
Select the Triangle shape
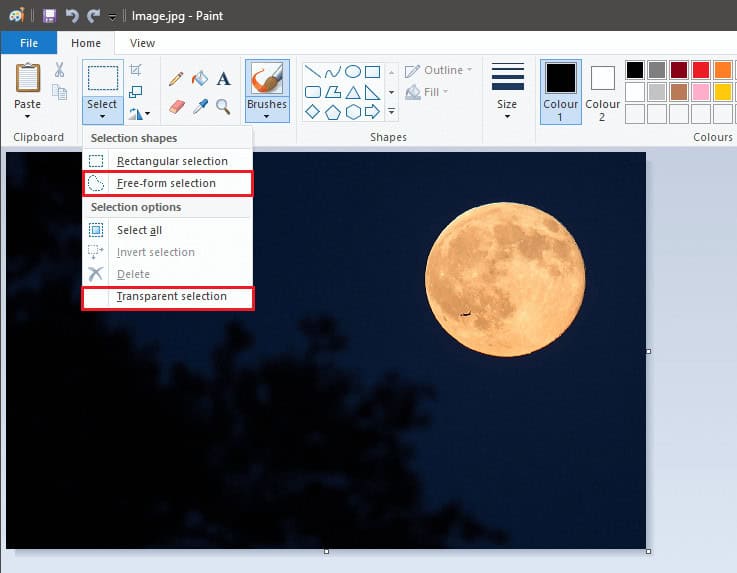(353, 92)
